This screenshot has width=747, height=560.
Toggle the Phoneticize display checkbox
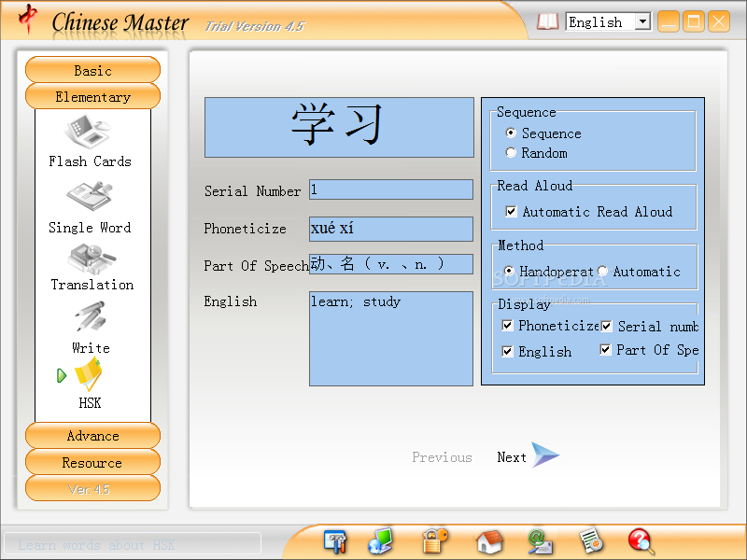pyautogui.click(x=507, y=325)
